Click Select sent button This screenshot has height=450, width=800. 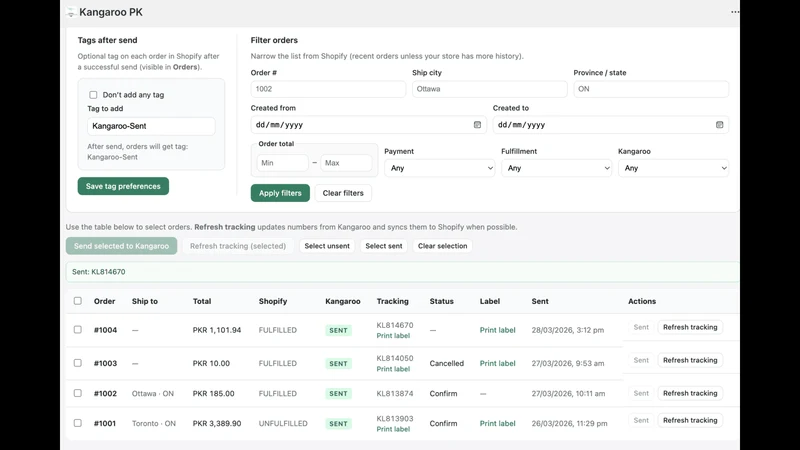click(x=384, y=246)
